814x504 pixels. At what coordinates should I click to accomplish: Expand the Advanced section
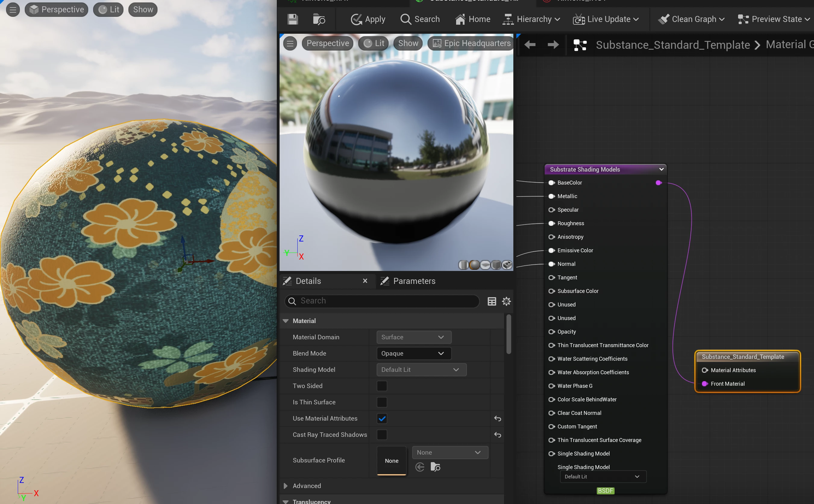[286, 486]
